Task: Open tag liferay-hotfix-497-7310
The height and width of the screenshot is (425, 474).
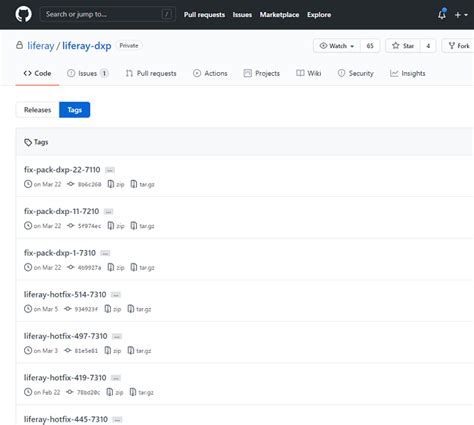Action: (x=65, y=336)
